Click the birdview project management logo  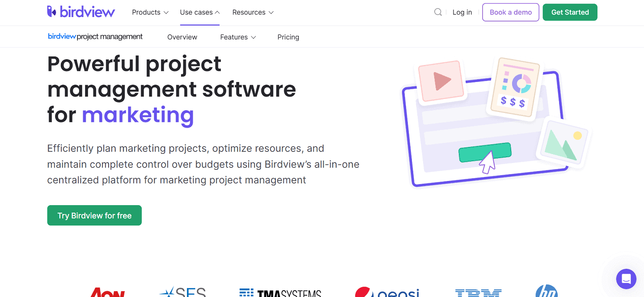(x=95, y=36)
